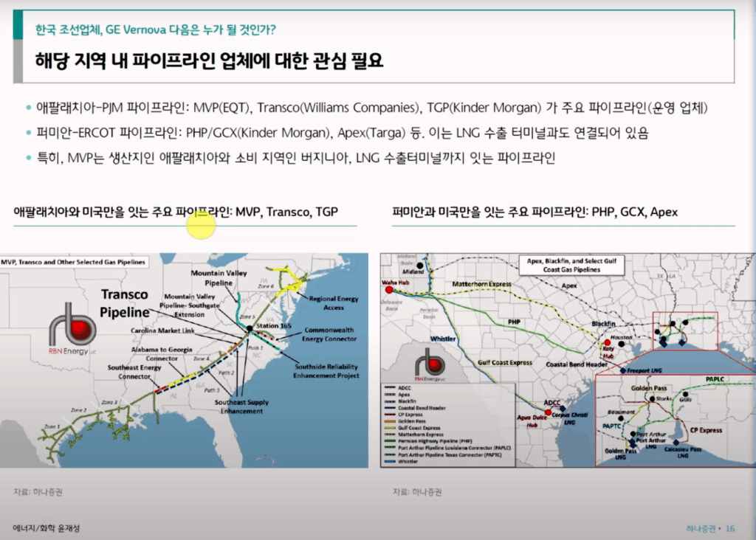This screenshot has width=756, height=540.
Task: Select the slide subtitle mentioning GE Vernova
Action: point(155,30)
